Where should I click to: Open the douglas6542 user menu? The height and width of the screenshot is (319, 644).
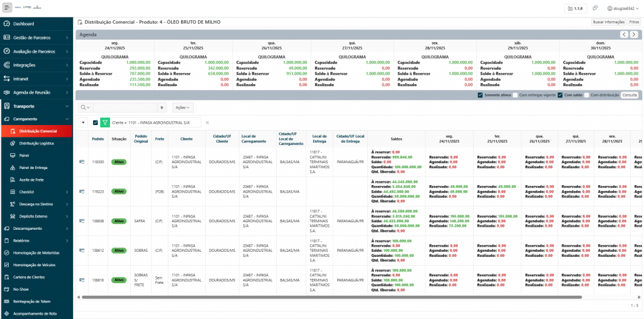point(623,8)
